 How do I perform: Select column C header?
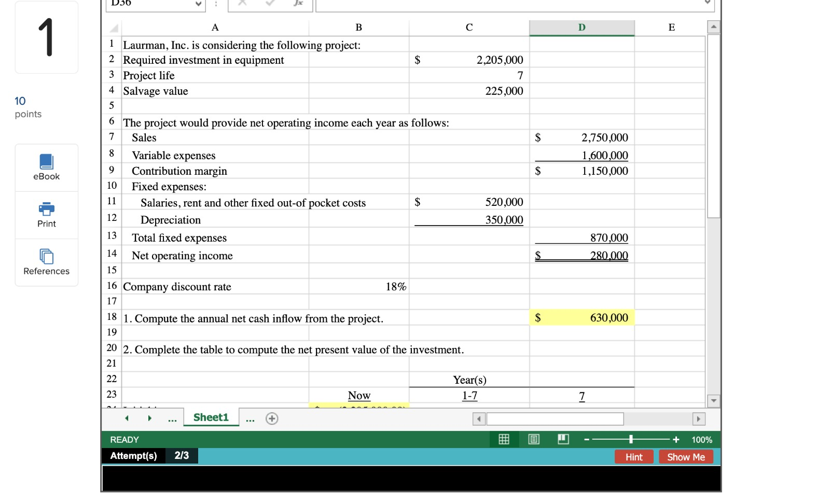469,28
